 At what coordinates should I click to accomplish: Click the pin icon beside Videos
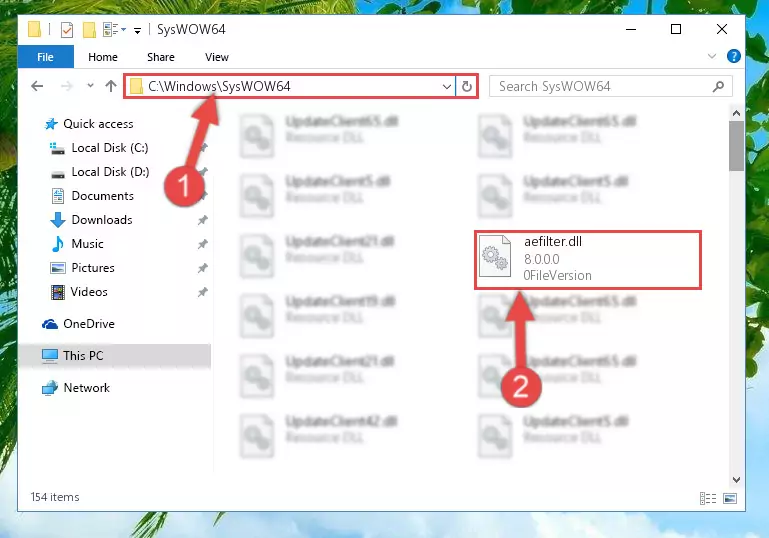(x=202, y=292)
